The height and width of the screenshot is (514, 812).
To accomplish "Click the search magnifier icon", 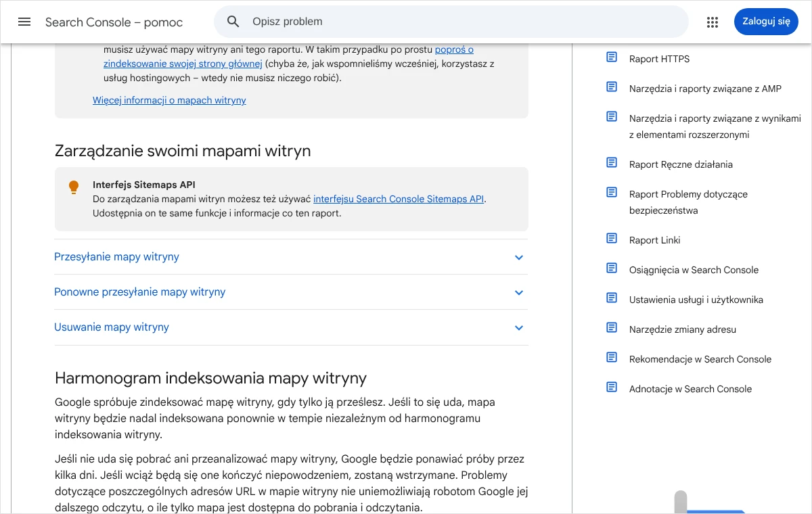I will [233, 22].
